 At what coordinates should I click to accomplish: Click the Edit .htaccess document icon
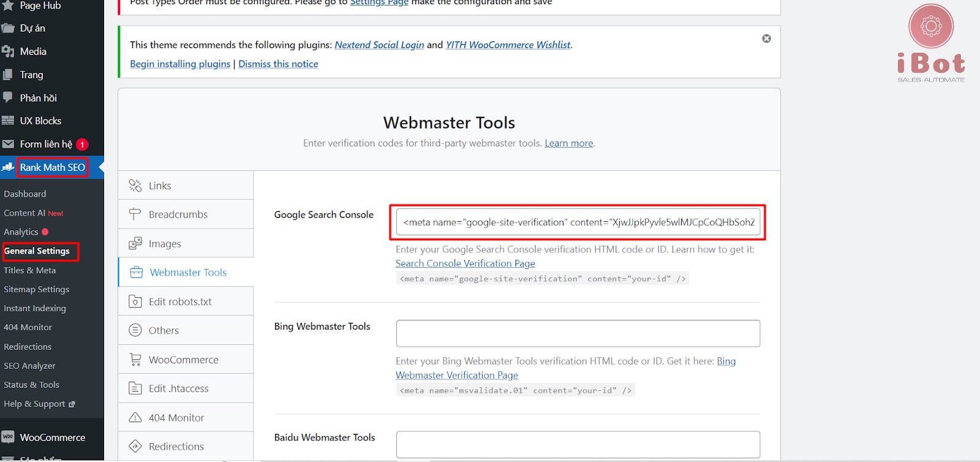135,388
